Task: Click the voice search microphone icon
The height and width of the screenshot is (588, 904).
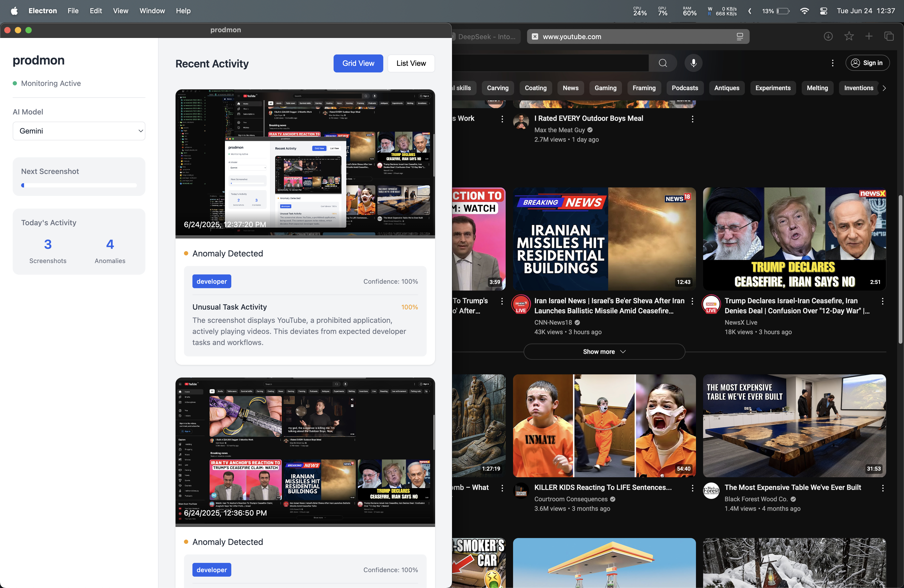Action: click(x=693, y=63)
